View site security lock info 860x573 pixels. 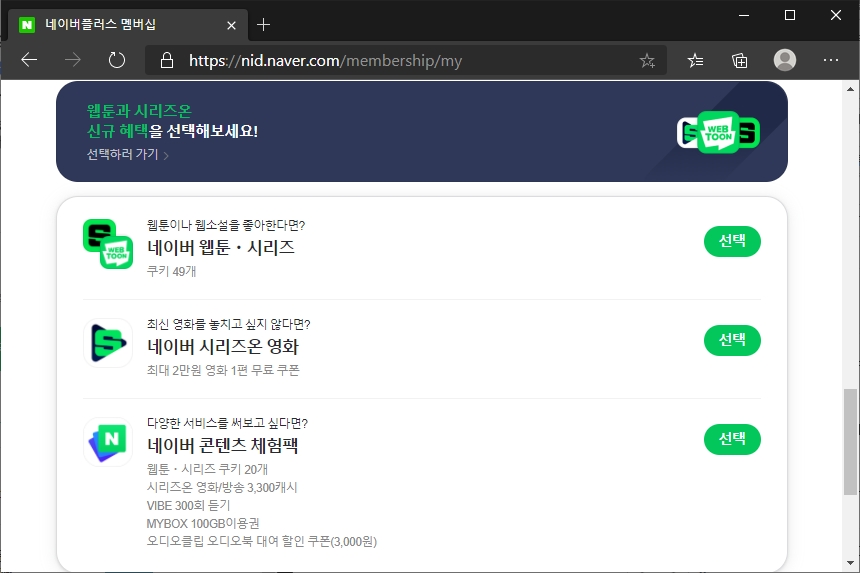tap(167, 60)
